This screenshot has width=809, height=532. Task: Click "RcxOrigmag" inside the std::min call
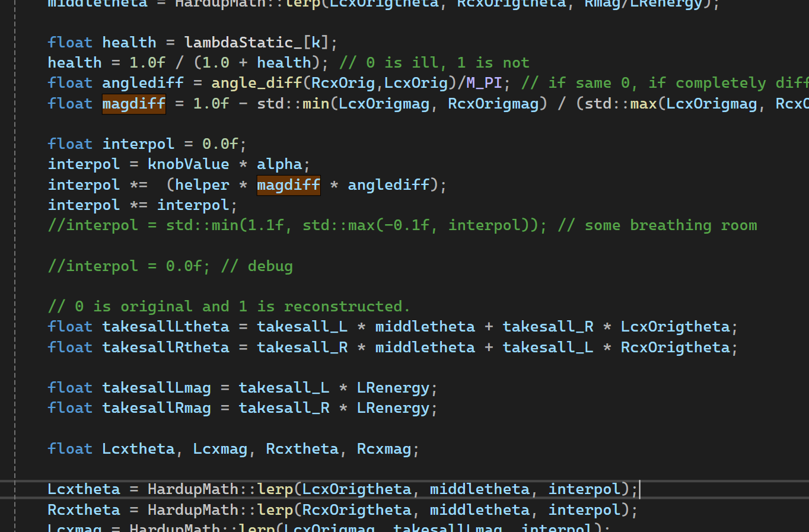[493, 104]
